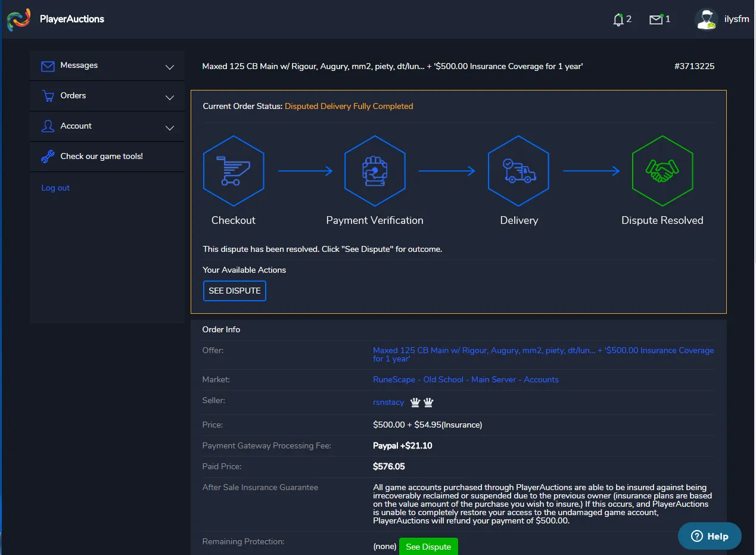Click order number #3713225
Image resolution: width=756 pixels, height=555 pixels.
click(695, 66)
